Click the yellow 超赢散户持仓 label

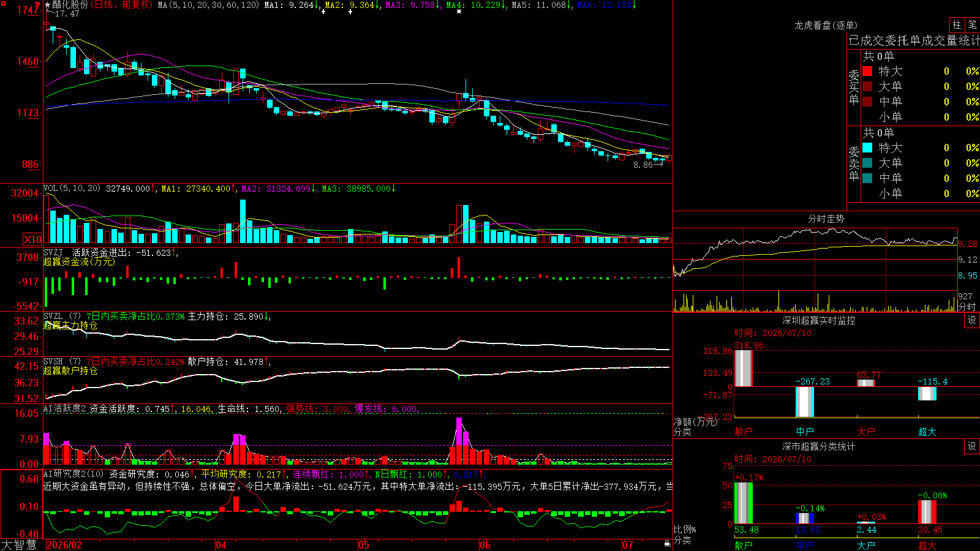[x=70, y=370]
